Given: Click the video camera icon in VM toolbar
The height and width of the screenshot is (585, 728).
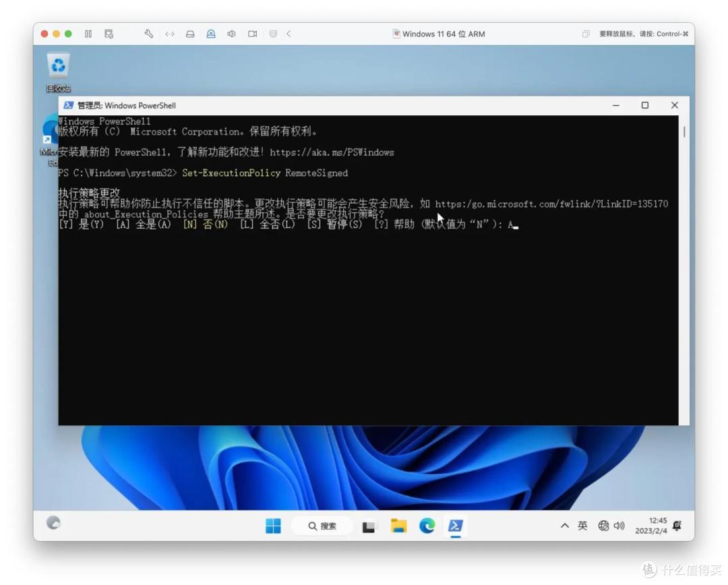Looking at the screenshot, I should [253, 34].
